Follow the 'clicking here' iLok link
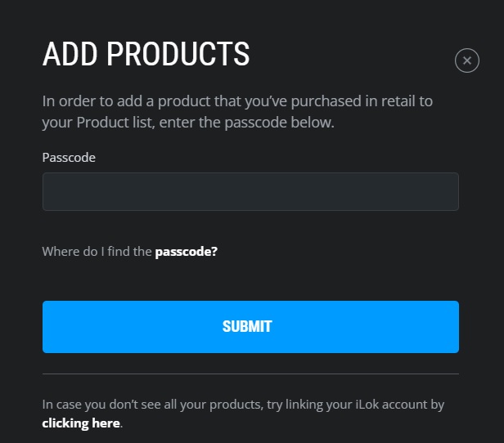The width and height of the screenshot is (504, 443). (81, 423)
